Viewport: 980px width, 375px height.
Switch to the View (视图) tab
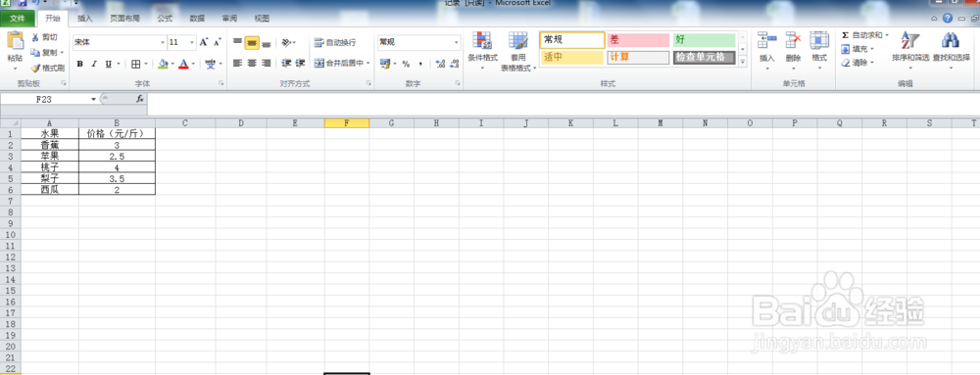[262, 19]
